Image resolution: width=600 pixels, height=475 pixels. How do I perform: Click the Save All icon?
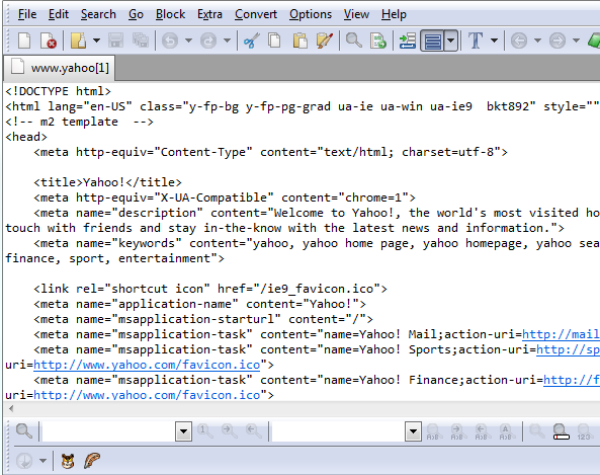coord(140,41)
